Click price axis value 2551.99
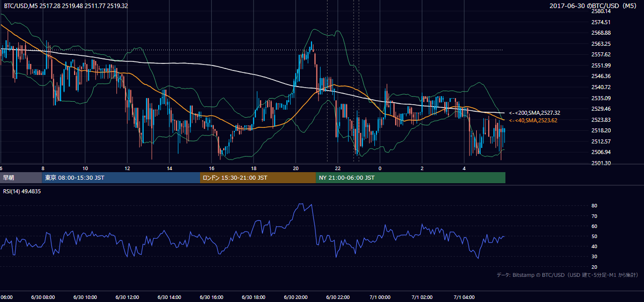 coord(601,65)
